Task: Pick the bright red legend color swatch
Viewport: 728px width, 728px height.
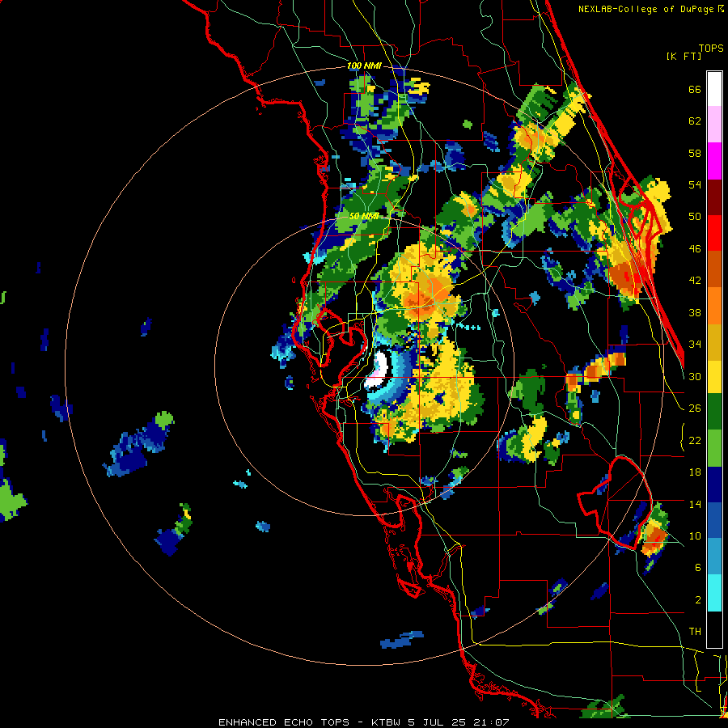Action: tap(714, 233)
